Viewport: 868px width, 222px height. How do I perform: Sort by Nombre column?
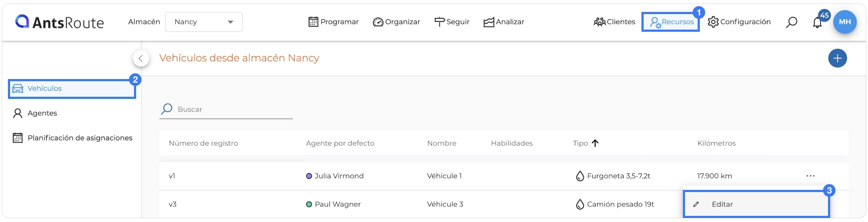coord(442,143)
